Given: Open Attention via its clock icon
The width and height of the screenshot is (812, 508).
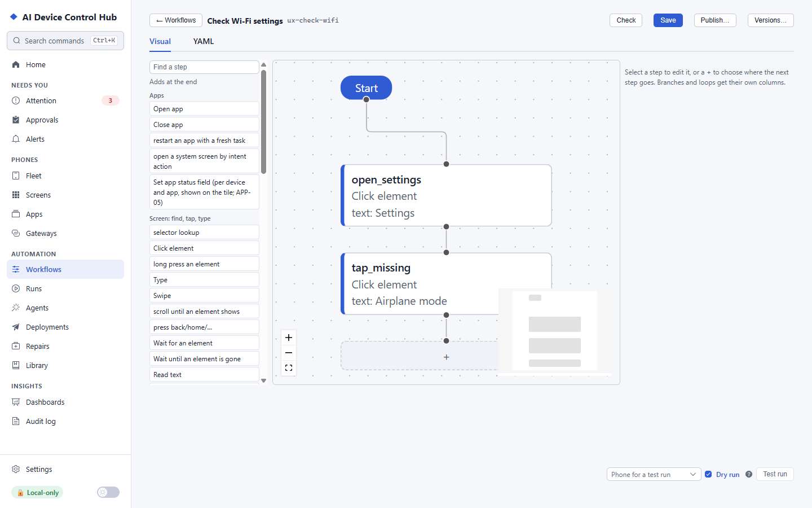Looking at the screenshot, I should [x=16, y=101].
